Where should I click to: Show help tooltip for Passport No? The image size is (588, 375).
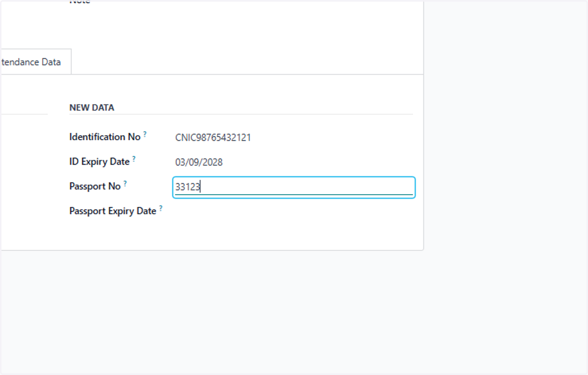[125, 183]
